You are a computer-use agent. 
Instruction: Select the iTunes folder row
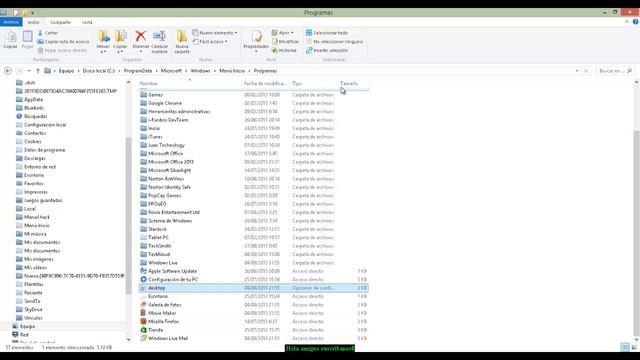(x=253, y=137)
